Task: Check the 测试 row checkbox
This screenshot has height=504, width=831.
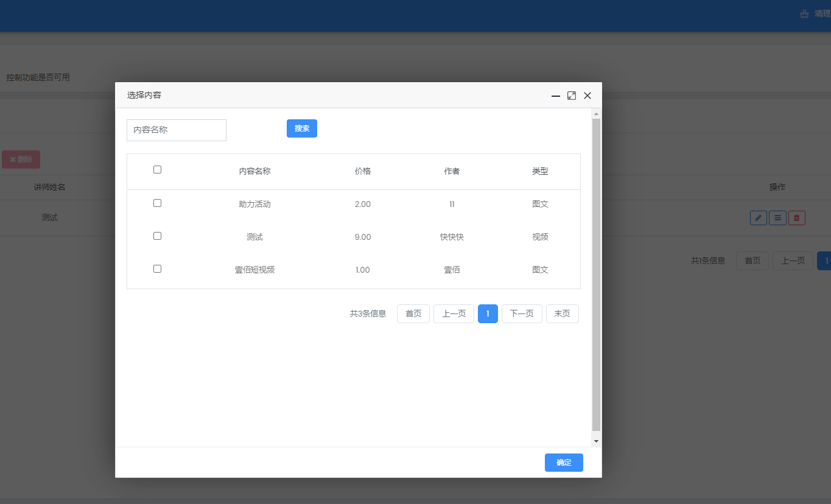Action: (x=157, y=236)
